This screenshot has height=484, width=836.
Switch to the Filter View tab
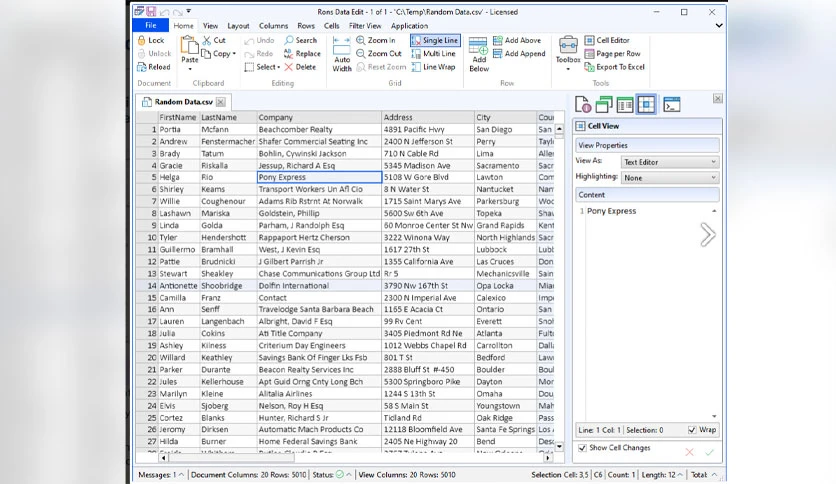[365, 26]
